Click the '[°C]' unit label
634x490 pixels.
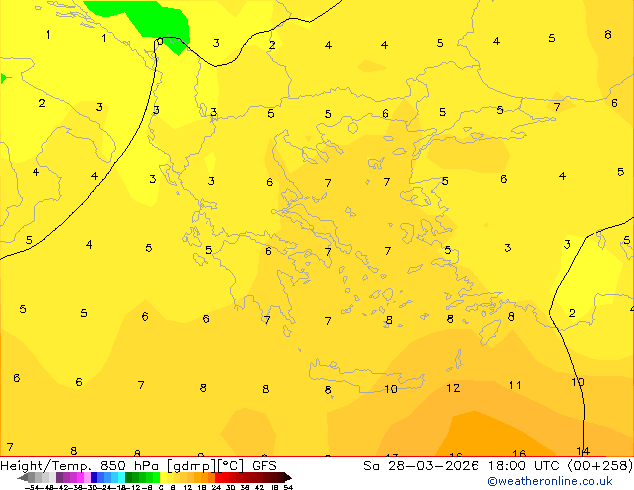[231, 466]
